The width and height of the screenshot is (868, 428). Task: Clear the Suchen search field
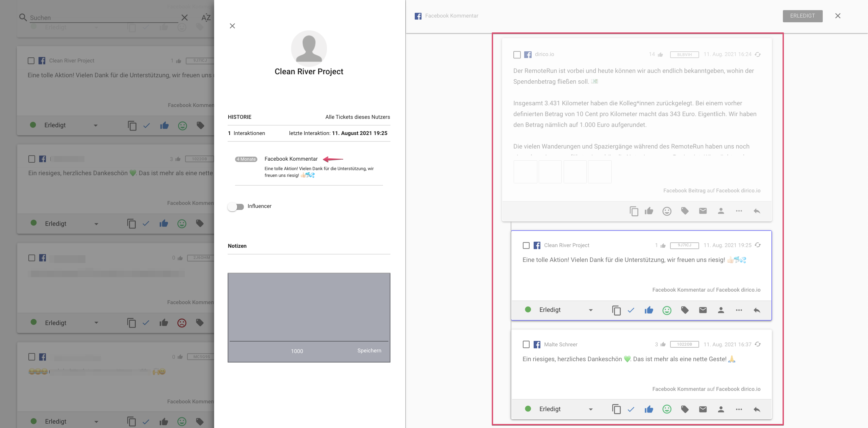[x=184, y=18]
